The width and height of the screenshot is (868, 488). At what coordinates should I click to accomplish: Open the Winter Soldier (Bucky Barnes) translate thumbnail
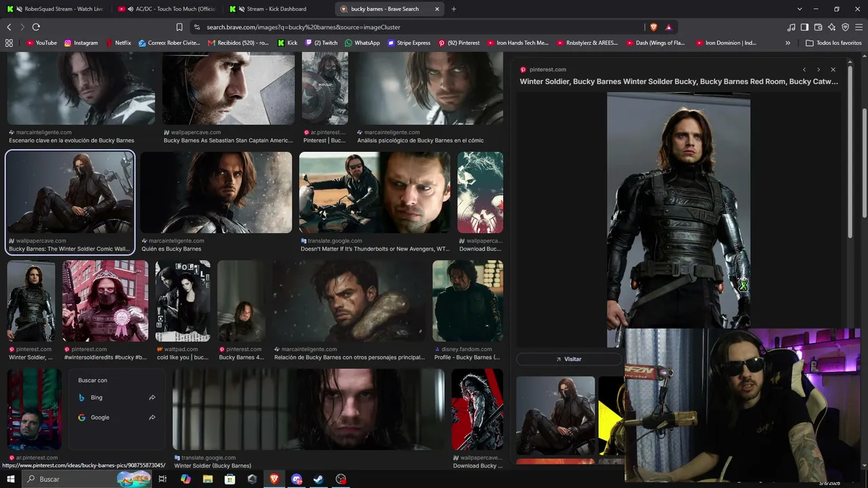[309, 409]
